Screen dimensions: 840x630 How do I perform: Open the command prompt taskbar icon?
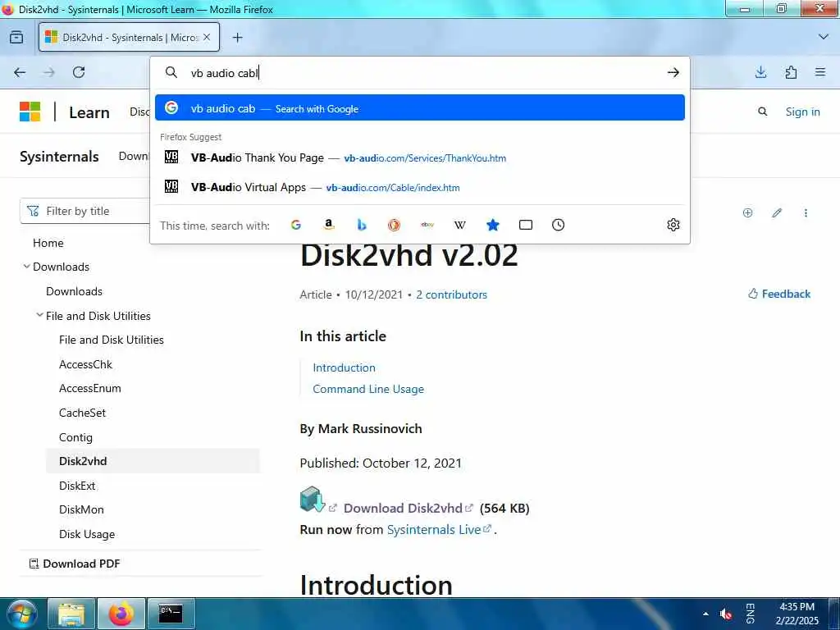[171, 614]
